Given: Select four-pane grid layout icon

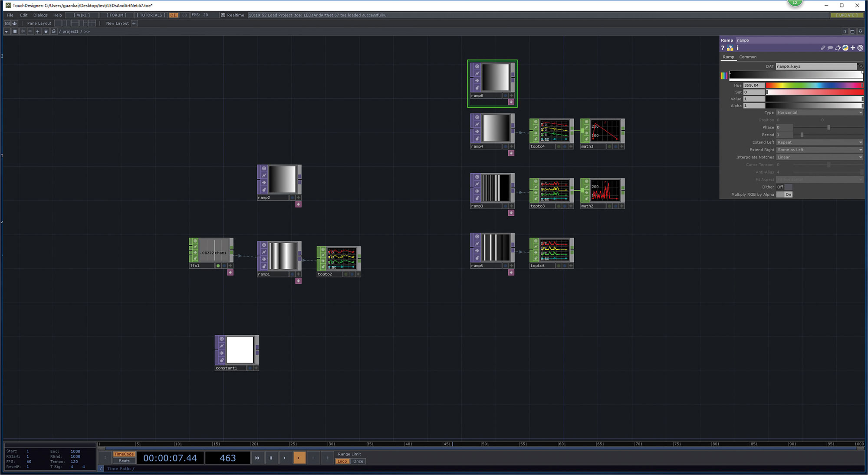Looking at the screenshot, I should pyautogui.click(x=92, y=23).
